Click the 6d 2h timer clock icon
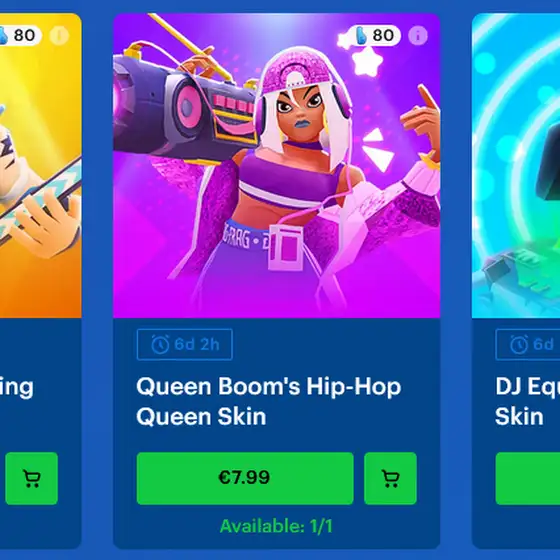Image resolution: width=560 pixels, height=560 pixels. click(160, 345)
